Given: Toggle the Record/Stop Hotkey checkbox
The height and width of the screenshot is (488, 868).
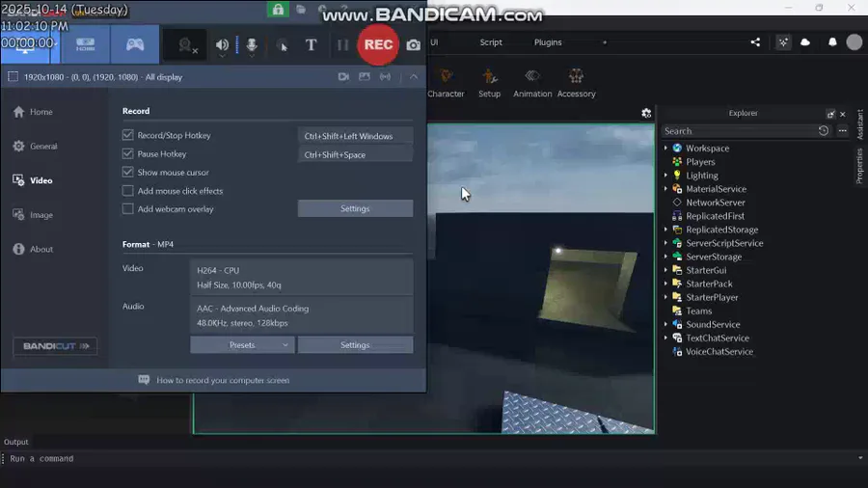Looking at the screenshot, I should coord(128,135).
